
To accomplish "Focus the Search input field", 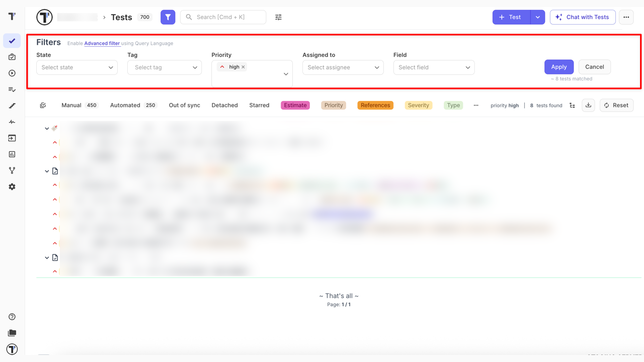I will click(x=226, y=17).
